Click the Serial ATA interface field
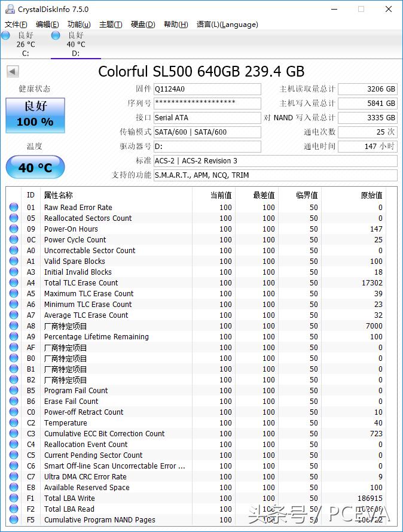The height and width of the screenshot is (532, 403). pos(207,118)
